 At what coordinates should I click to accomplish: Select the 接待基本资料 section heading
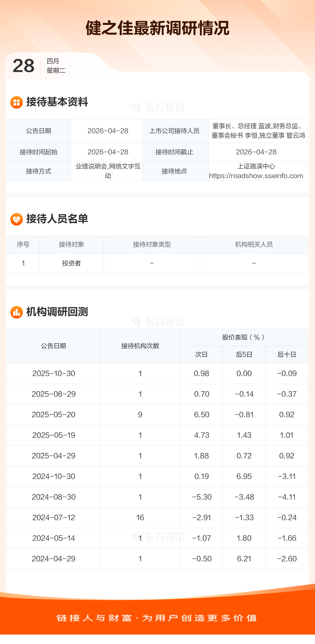57,102
